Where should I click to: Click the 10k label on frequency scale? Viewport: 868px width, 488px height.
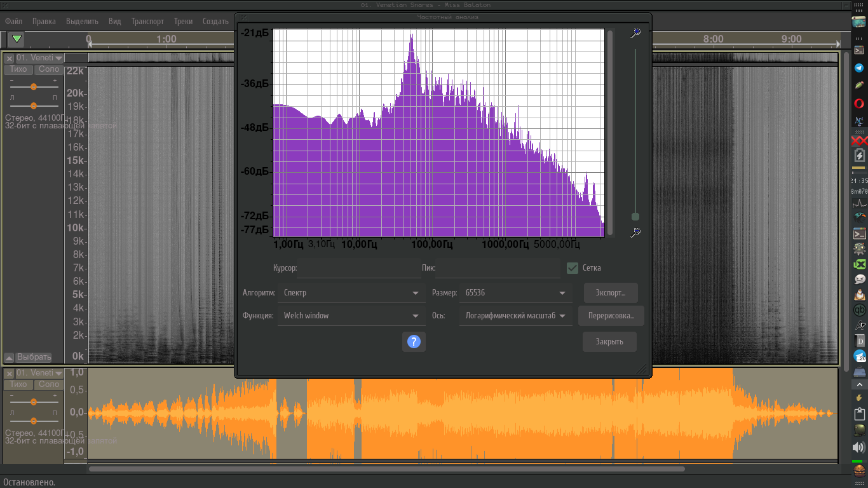coord(76,227)
